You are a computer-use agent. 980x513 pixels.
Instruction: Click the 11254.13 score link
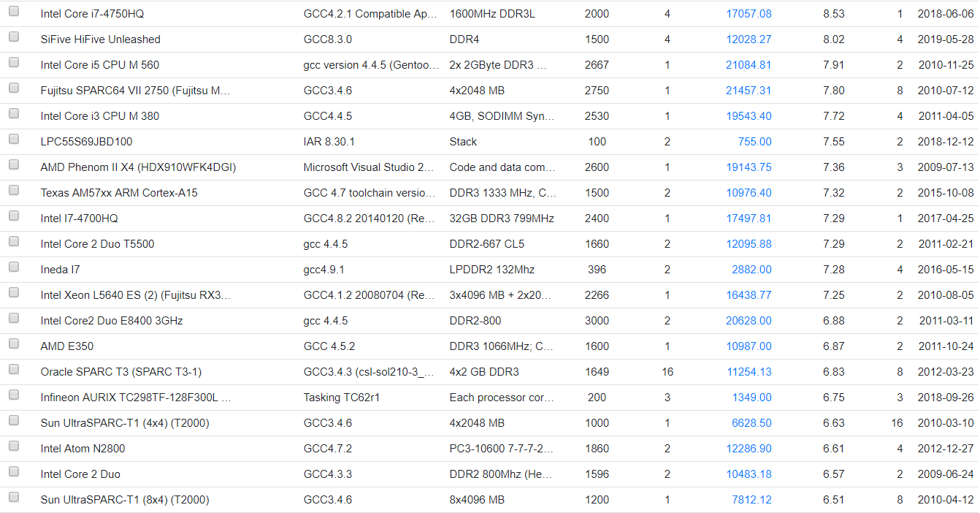click(749, 372)
